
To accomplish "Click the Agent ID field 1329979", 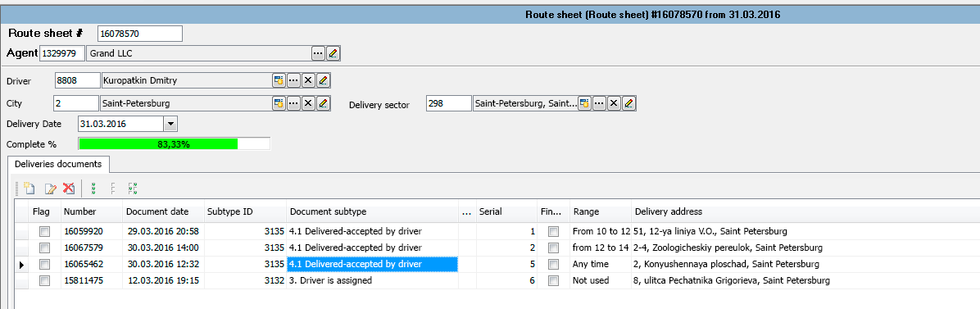I will [62, 54].
